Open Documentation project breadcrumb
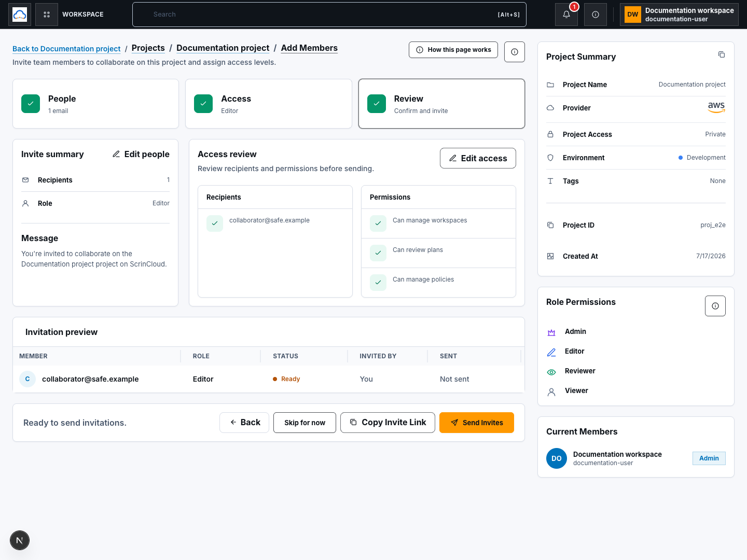 click(x=223, y=48)
